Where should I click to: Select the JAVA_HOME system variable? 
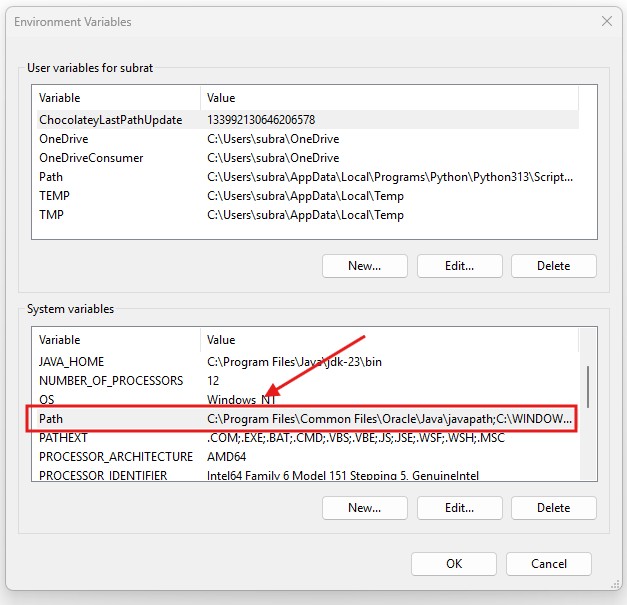coord(71,362)
